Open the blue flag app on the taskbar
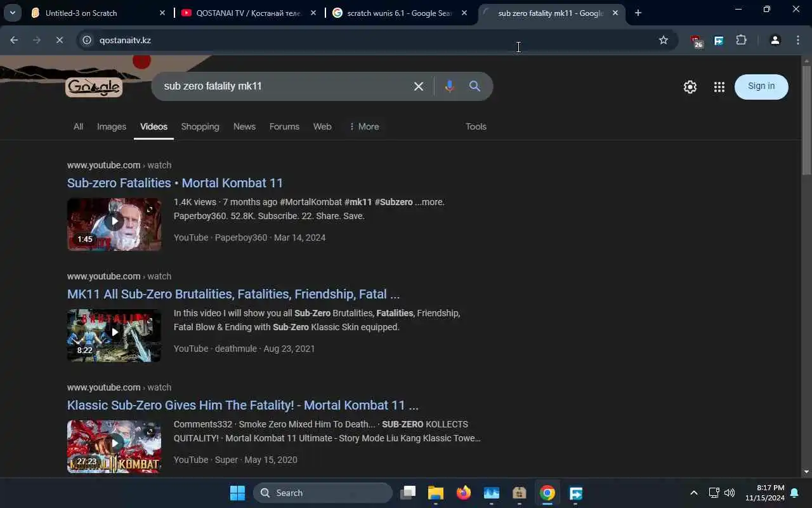This screenshot has height=508, width=812. coord(576,493)
